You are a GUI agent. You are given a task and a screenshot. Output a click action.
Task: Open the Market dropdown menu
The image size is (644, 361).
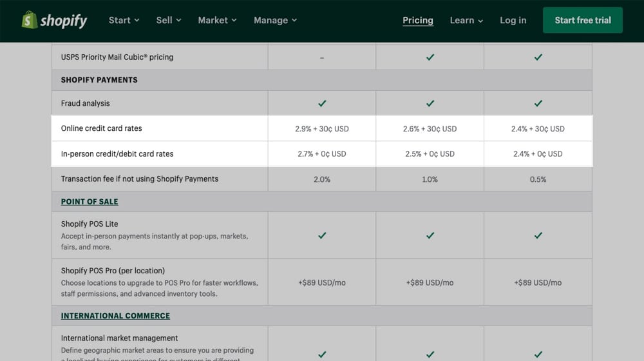click(x=217, y=20)
